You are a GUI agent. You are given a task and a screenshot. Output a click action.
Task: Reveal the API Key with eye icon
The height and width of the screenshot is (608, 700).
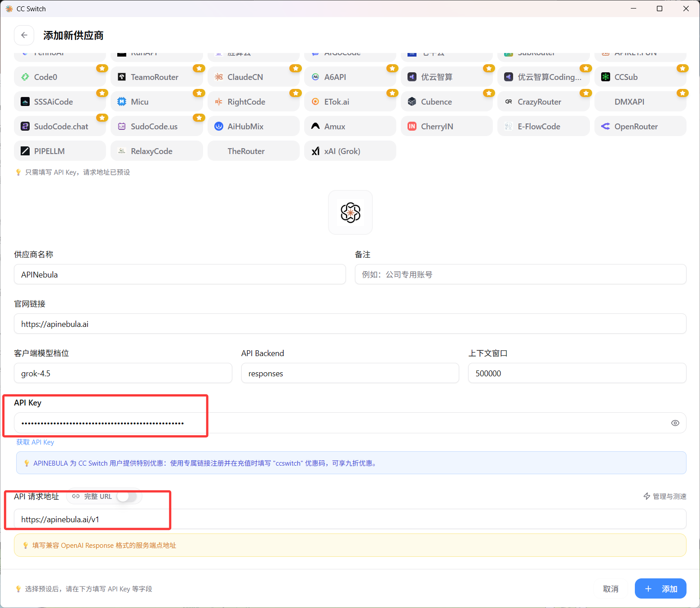(675, 423)
